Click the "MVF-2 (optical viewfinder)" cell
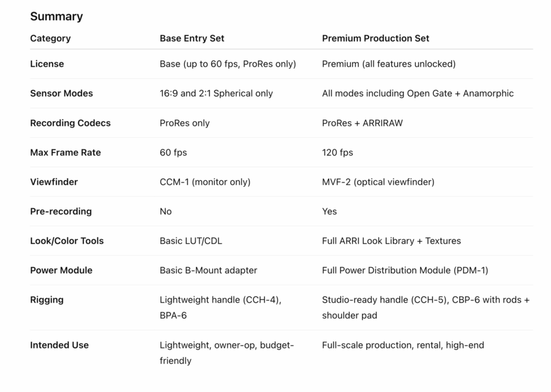This screenshot has height=392, width=551. tap(379, 181)
